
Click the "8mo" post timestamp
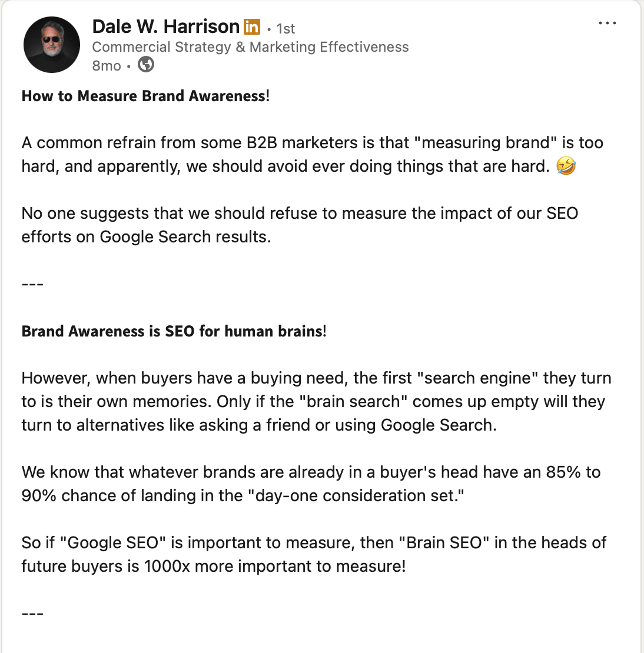107,65
